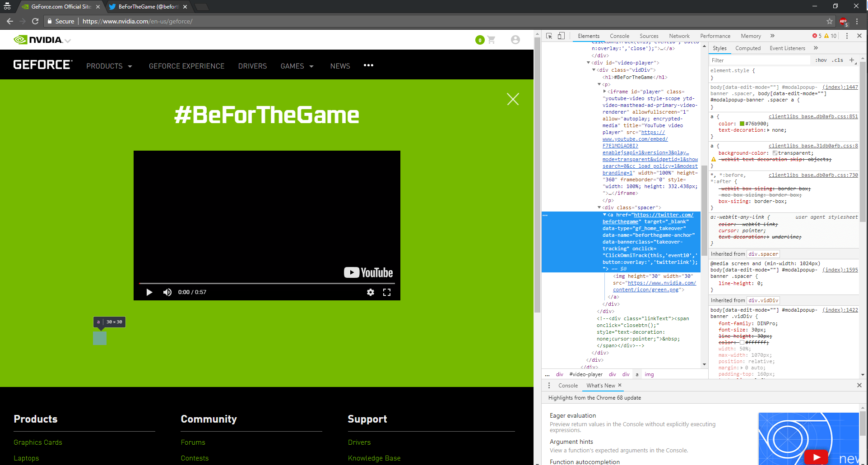Activate the DevTools inspect element picker

(x=549, y=36)
